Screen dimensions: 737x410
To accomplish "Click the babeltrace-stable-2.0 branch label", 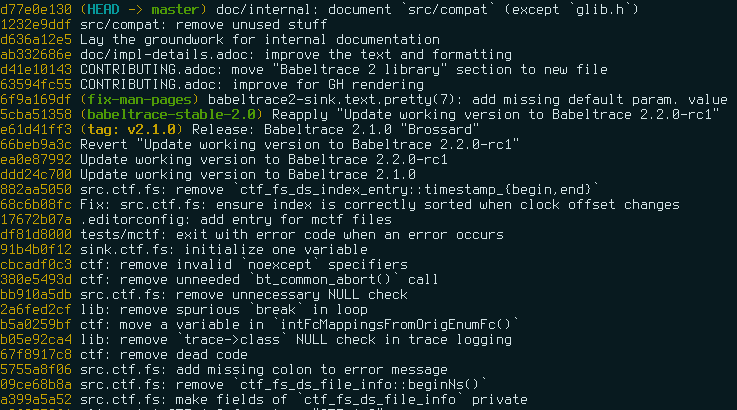I will coord(172,115).
